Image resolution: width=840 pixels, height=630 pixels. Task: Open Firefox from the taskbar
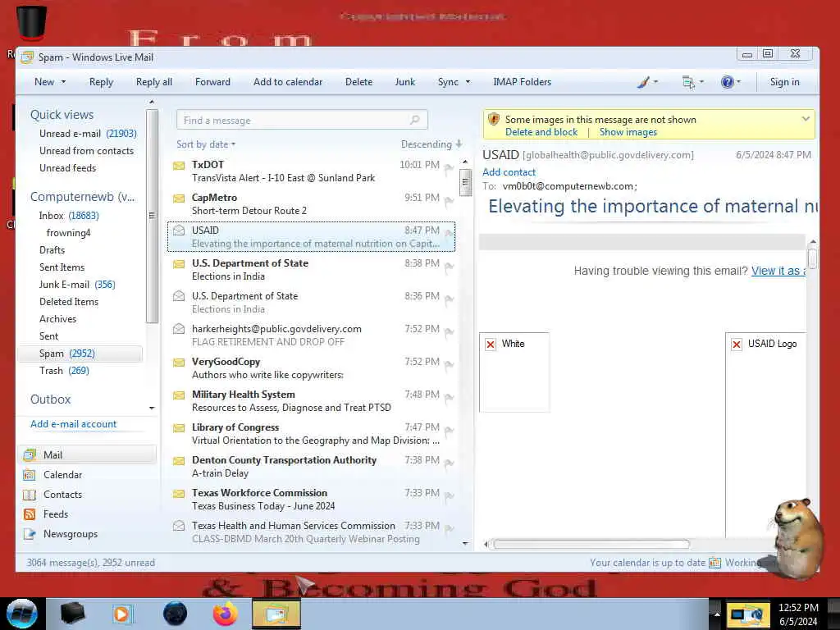pos(226,614)
